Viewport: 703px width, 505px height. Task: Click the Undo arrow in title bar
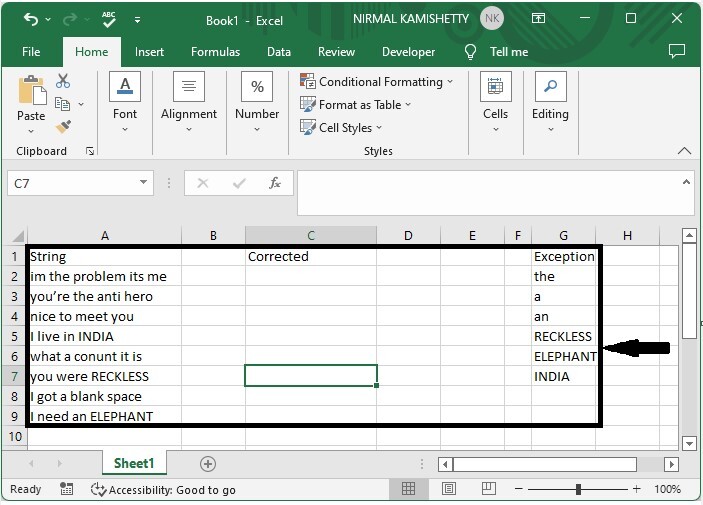point(31,19)
